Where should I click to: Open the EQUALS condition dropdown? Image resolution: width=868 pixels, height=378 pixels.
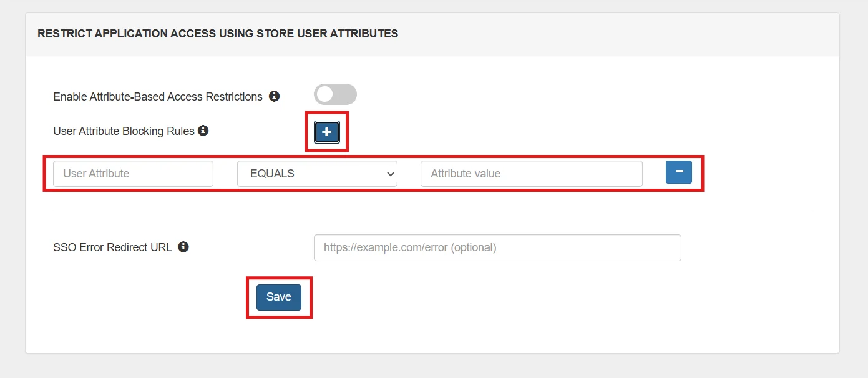[x=317, y=174]
